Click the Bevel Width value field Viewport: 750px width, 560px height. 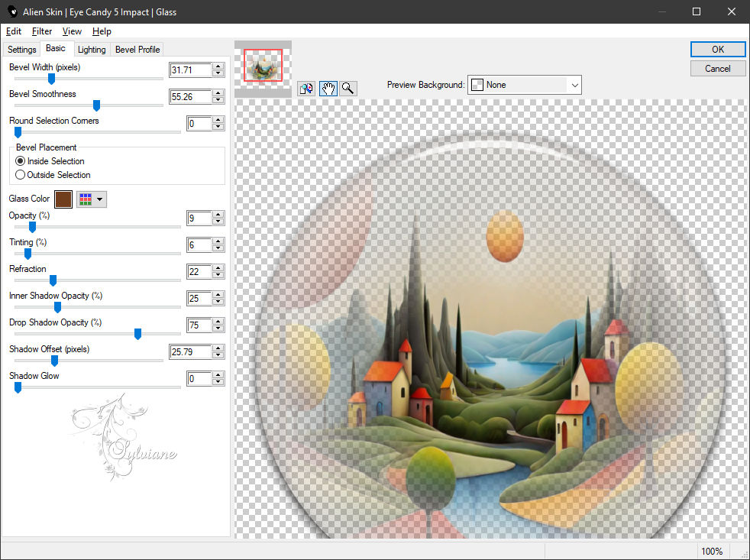(x=190, y=70)
